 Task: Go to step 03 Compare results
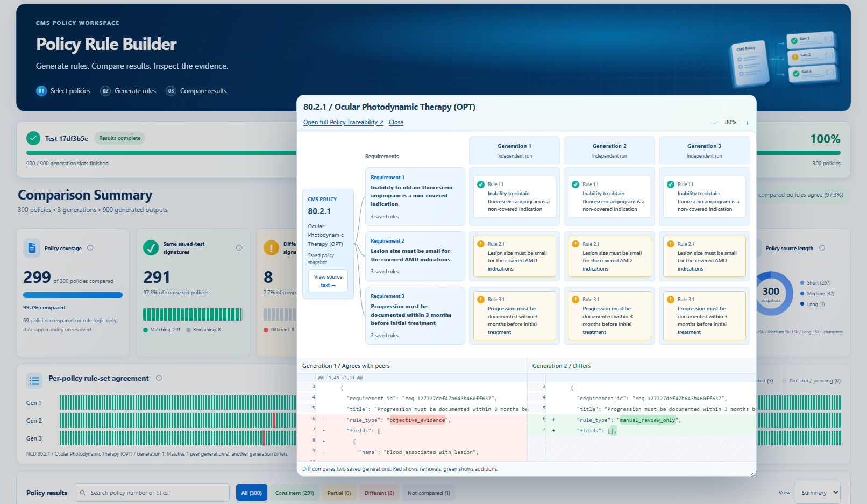(x=196, y=91)
